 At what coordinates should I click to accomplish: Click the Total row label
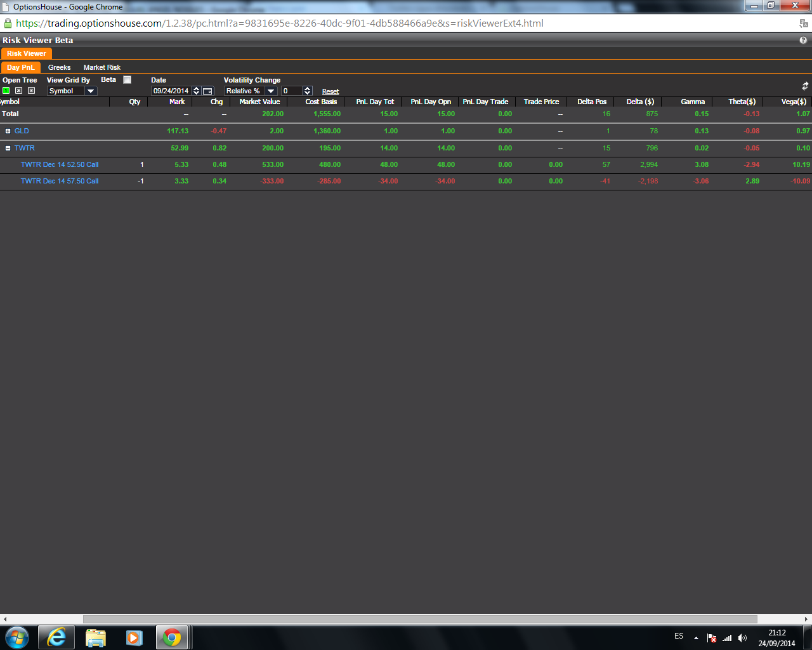(x=10, y=114)
